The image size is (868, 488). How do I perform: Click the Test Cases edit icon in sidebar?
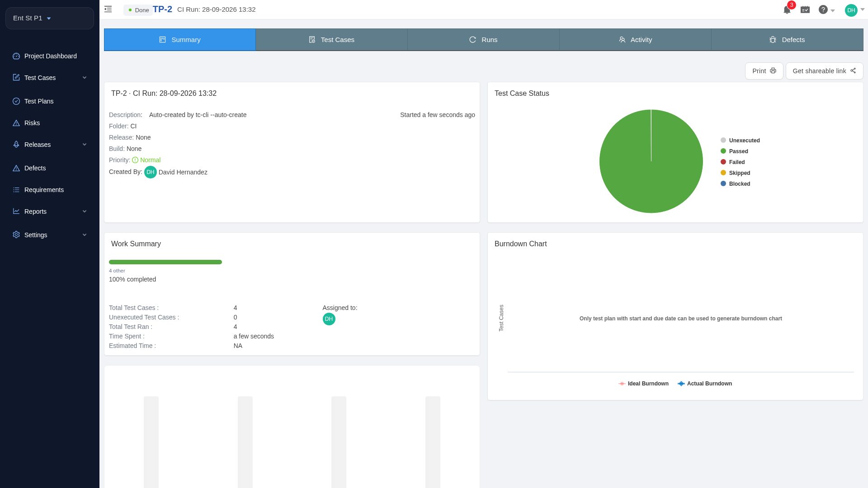(x=16, y=78)
